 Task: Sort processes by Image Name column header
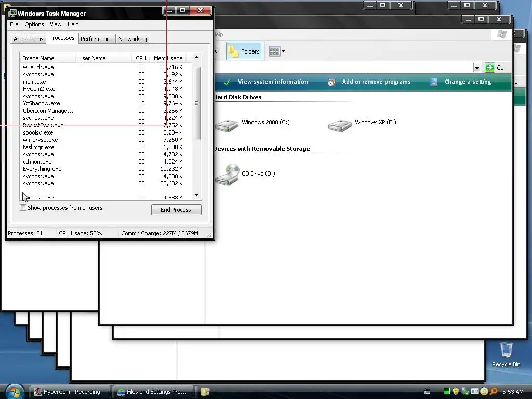(x=48, y=58)
